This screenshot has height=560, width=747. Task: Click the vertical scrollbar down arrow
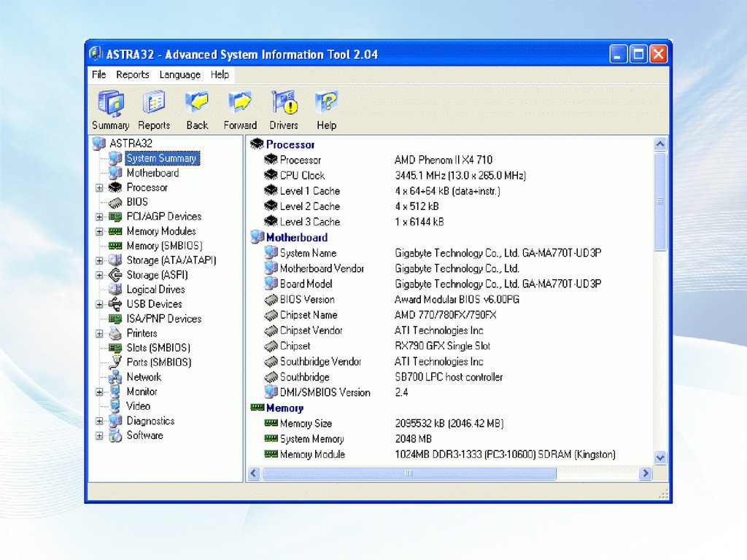pyautogui.click(x=660, y=457)
